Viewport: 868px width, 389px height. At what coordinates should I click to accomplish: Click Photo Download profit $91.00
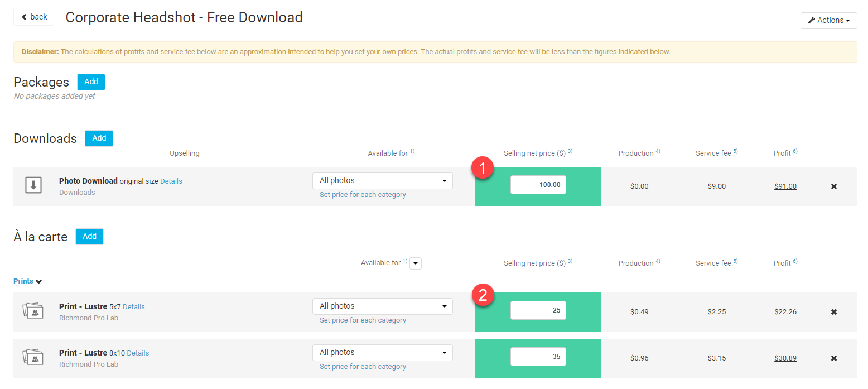point(785,186)
